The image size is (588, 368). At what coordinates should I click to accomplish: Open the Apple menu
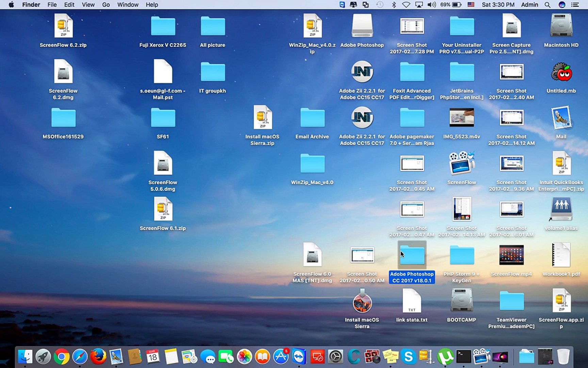(11, 5)
